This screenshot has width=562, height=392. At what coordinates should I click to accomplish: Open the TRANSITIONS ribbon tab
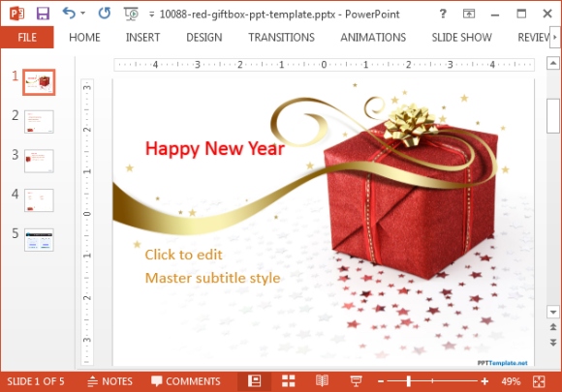(x=281, y=37)
